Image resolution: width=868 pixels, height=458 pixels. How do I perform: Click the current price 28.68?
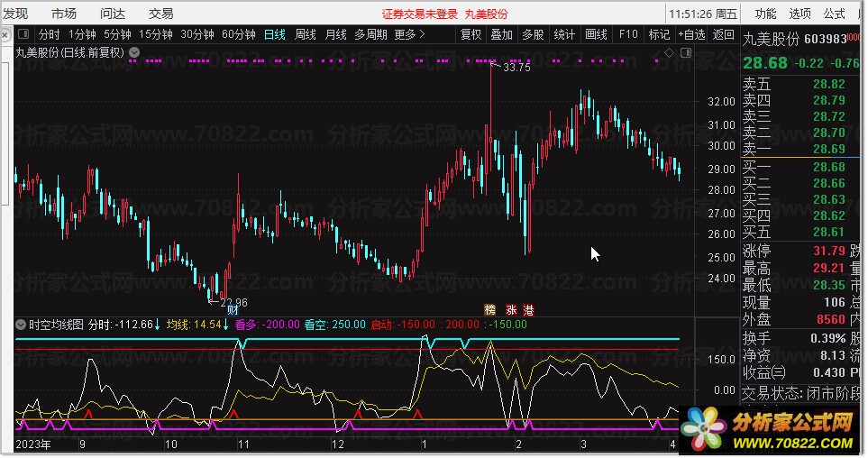coord(765,63)
